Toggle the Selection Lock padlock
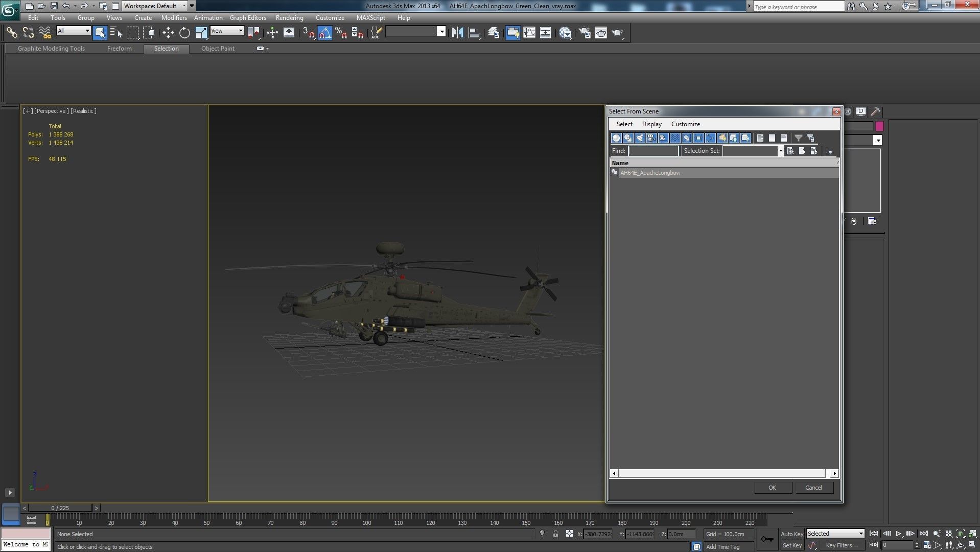Viewport: 980px width, 552px height. point(555,534)
